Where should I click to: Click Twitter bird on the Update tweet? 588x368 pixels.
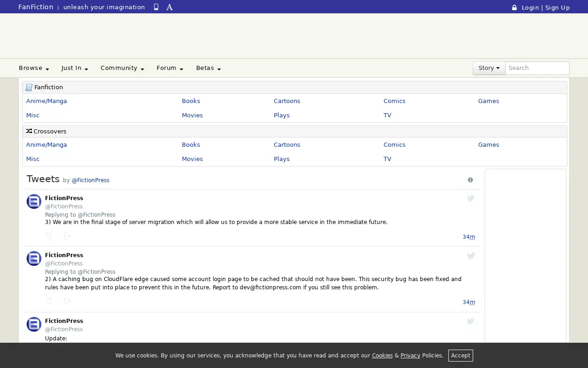point(471,321)
